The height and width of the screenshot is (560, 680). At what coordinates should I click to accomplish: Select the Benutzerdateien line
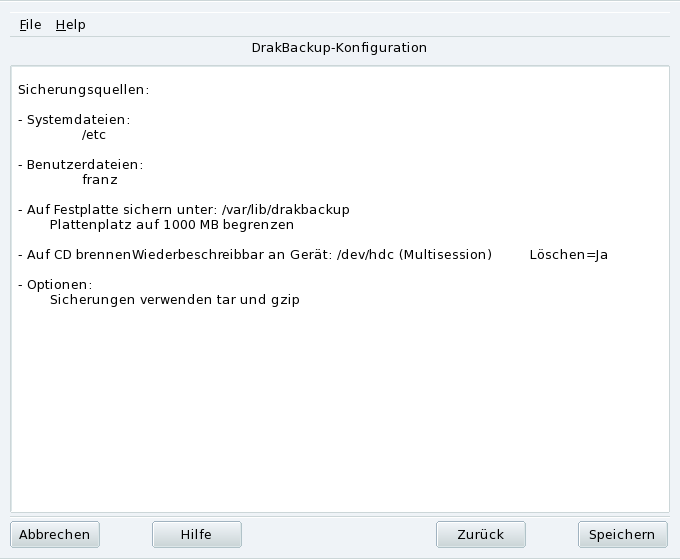(80, 165)
